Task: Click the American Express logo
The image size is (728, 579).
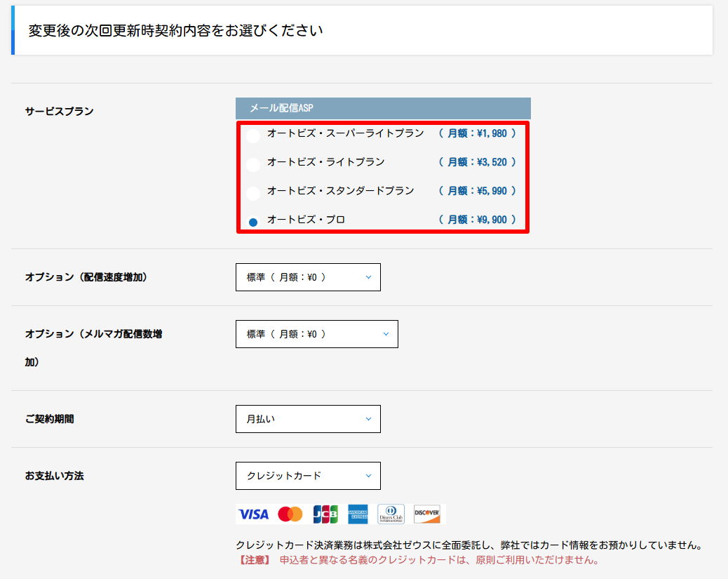Action: point(358,514)
